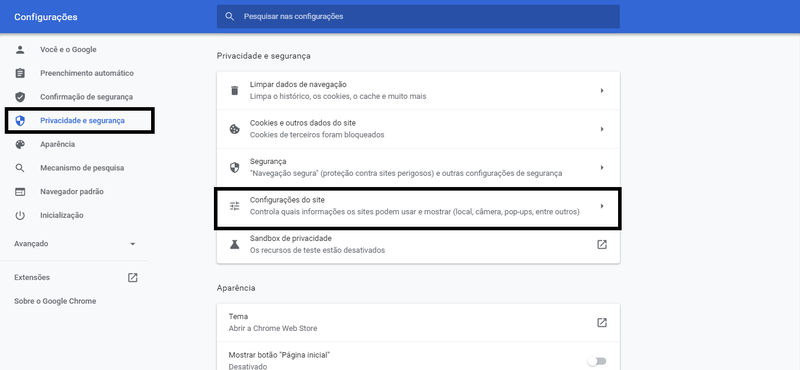The image size is (800, 370).
Task: Click the Avançado label in sidebar
Action: [31, 244]
